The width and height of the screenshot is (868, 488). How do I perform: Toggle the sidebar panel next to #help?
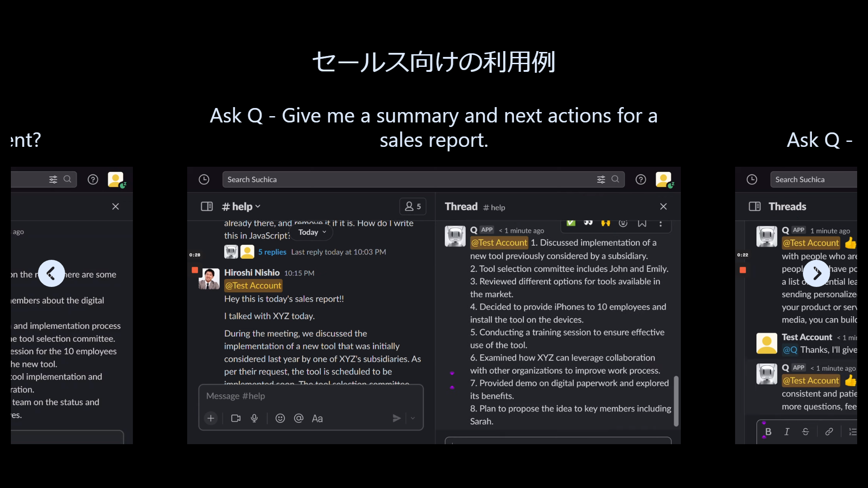coord(207,206)
